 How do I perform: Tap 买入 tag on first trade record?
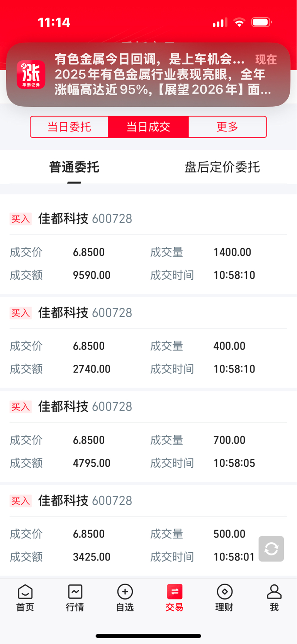20,219
